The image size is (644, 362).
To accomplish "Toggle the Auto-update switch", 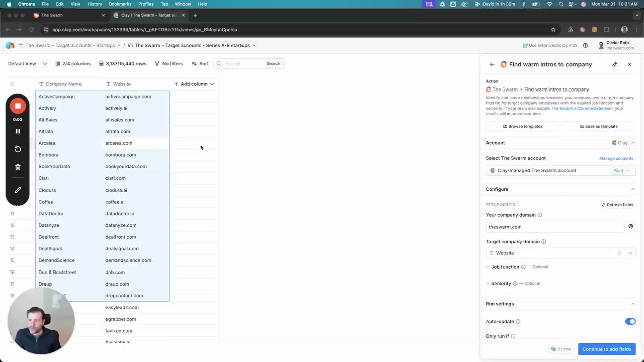I will pos(630,321).
